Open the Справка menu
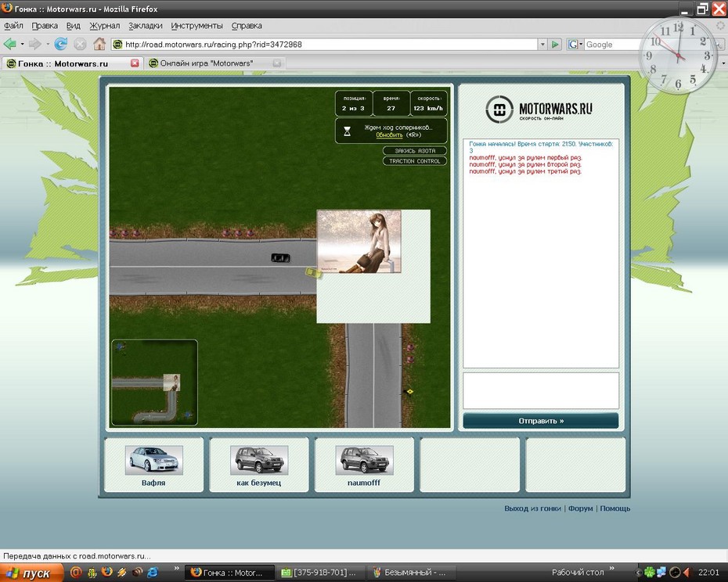 click(247, 26)
